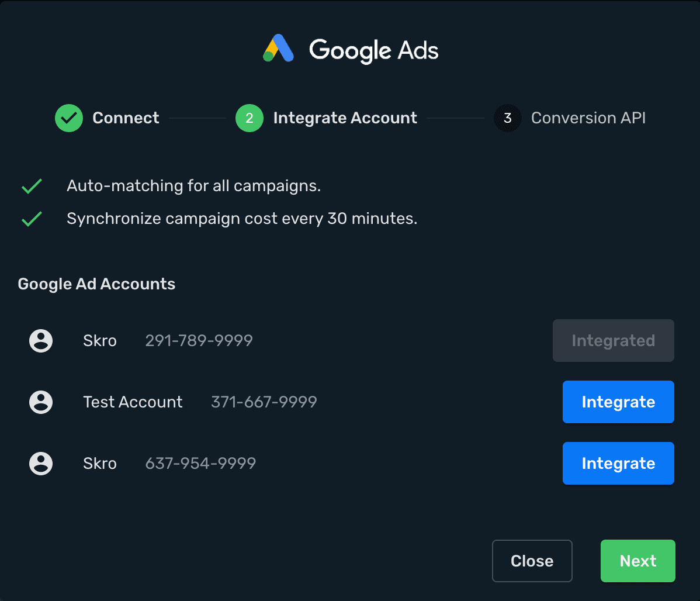The image size is (700, 601).
Task: Click the Synchronize campaign cost every 30 minutes text
Action: 242,219
